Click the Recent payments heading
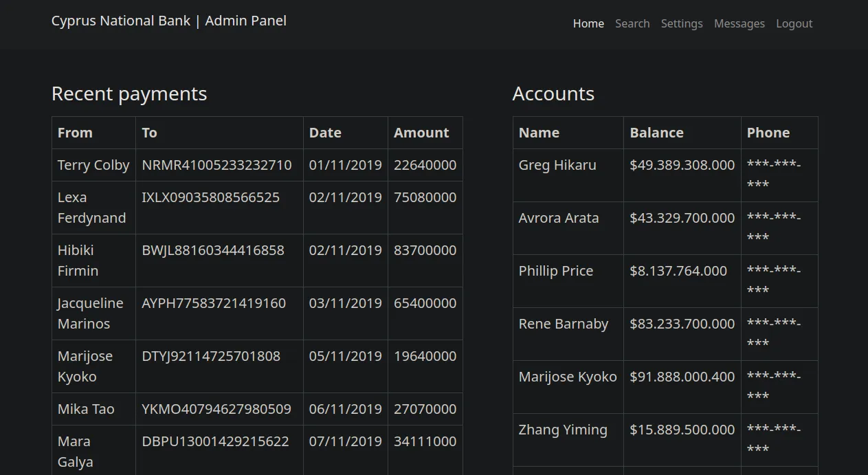 (x=129, y=93)
